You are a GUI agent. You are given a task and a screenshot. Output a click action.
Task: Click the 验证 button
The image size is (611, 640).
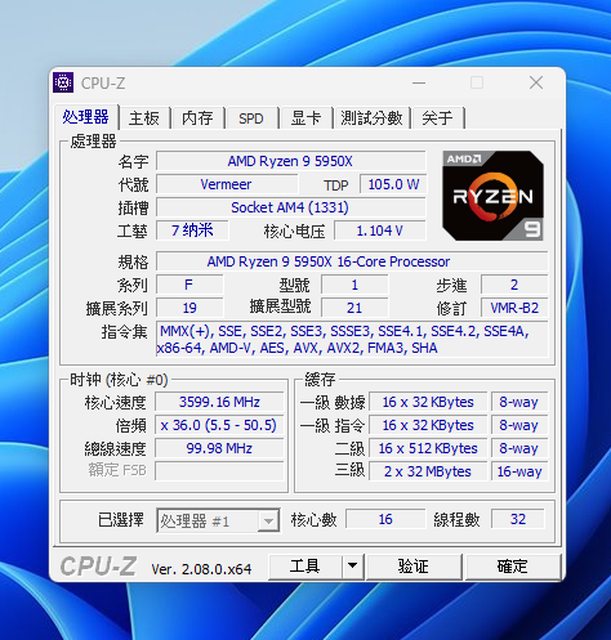(413, 566)
